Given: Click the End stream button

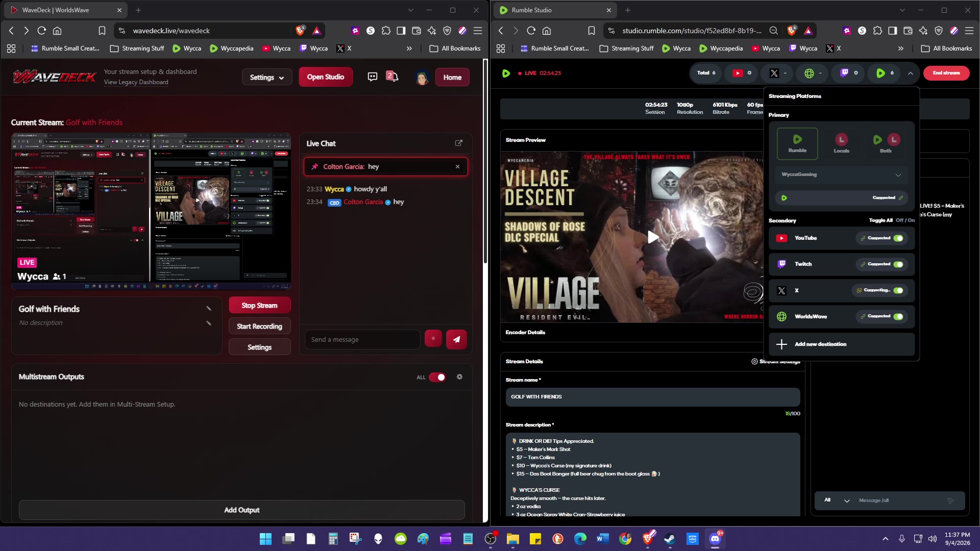Looking at the screenshot, I should click(x=946, y=73).
